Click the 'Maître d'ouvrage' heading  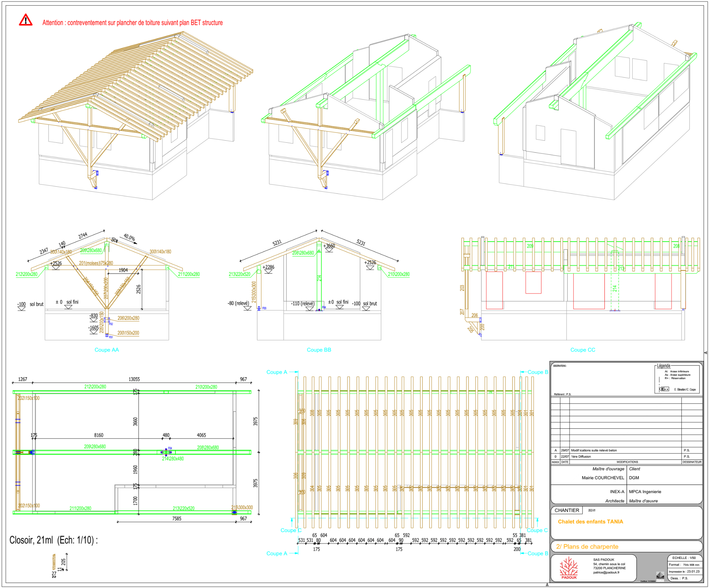click(x=608, y=469)
